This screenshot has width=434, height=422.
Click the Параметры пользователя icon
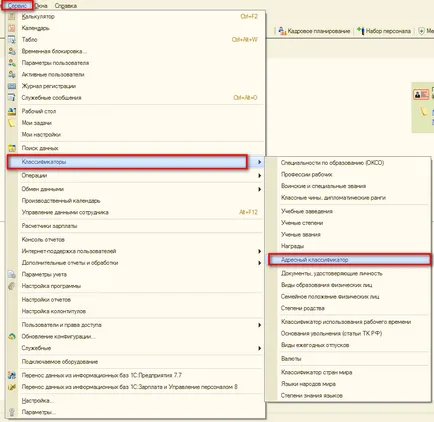12,63
